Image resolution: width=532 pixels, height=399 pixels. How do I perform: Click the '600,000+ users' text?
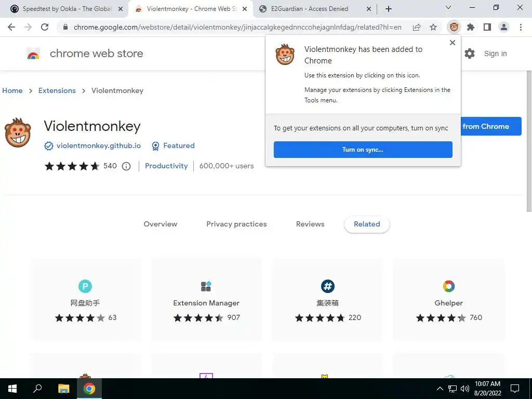(x=227, y=166)
